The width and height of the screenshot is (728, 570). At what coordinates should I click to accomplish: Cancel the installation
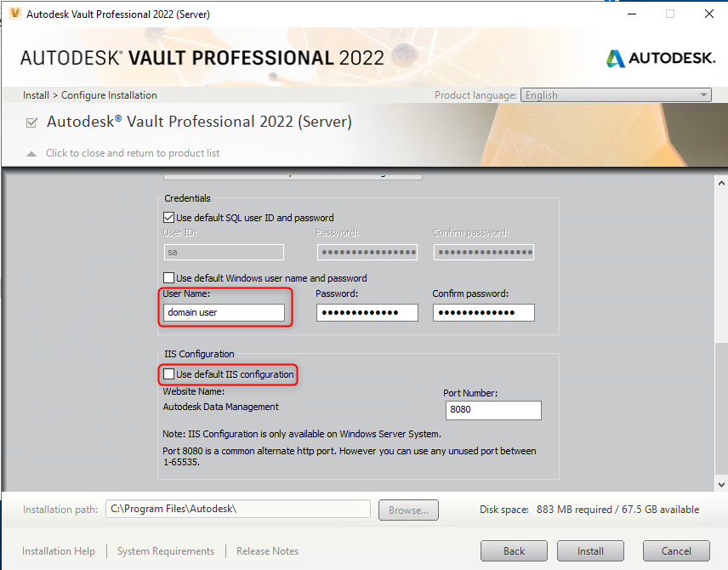(x=676, y=550)
